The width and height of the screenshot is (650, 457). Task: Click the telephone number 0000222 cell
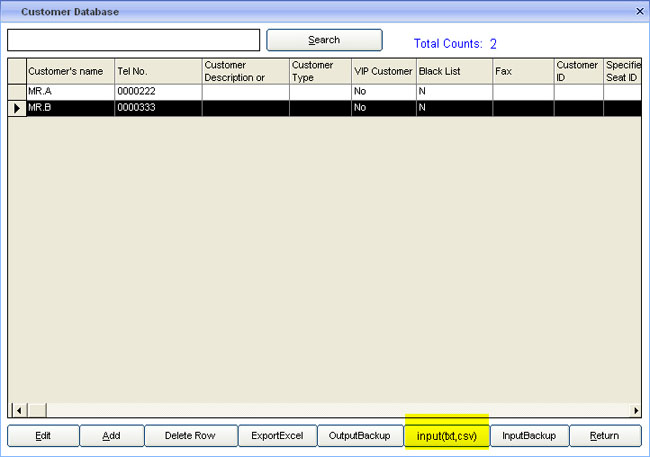point(157,92)
